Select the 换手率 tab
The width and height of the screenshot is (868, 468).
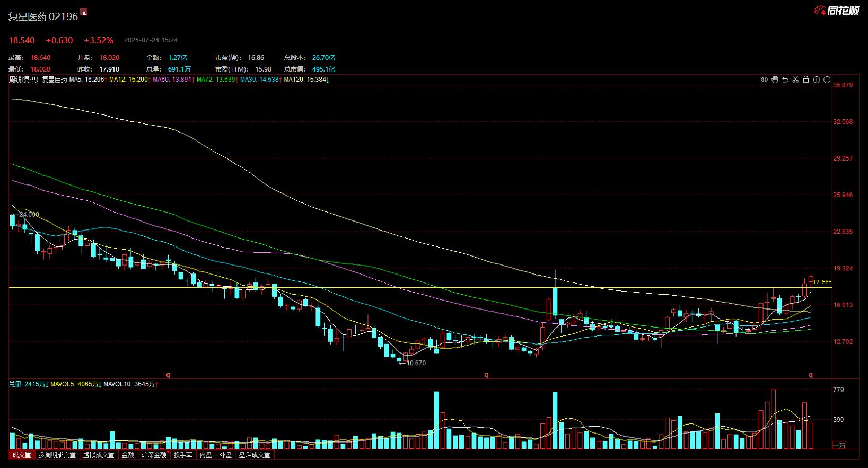183,455
